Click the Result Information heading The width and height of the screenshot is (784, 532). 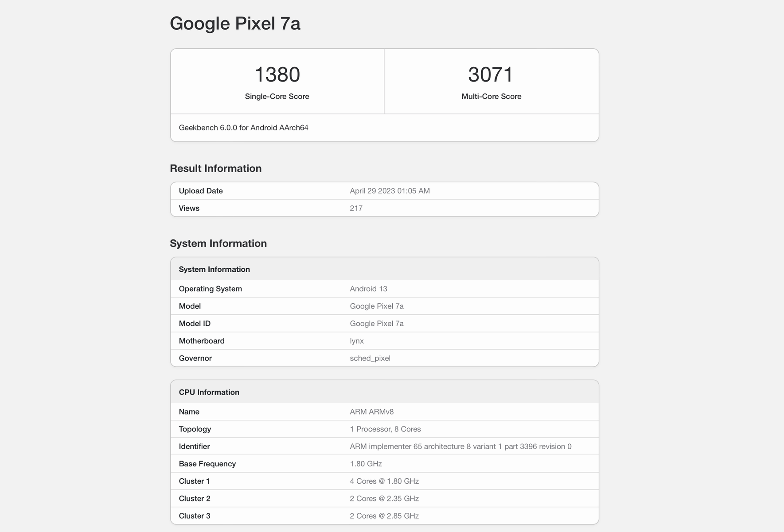(215, 168)
